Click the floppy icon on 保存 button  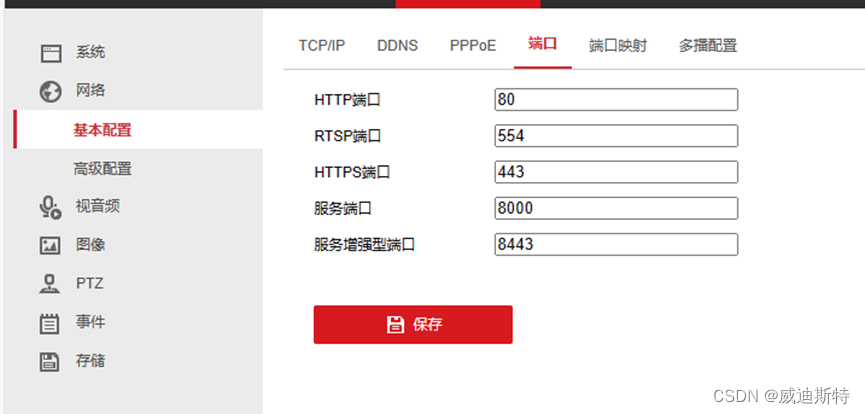click(x=395, y=325)
